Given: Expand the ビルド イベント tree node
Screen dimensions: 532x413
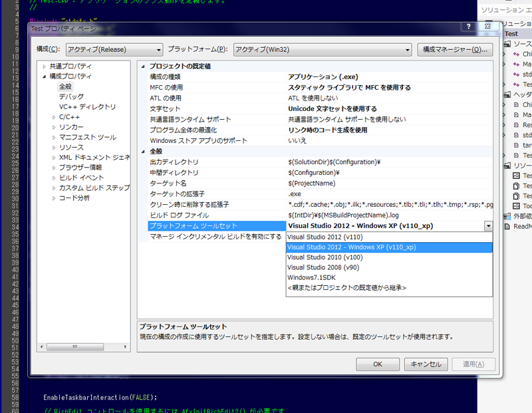Looking at the screenshot, I should pyautogui.click(x=54, y=178).
